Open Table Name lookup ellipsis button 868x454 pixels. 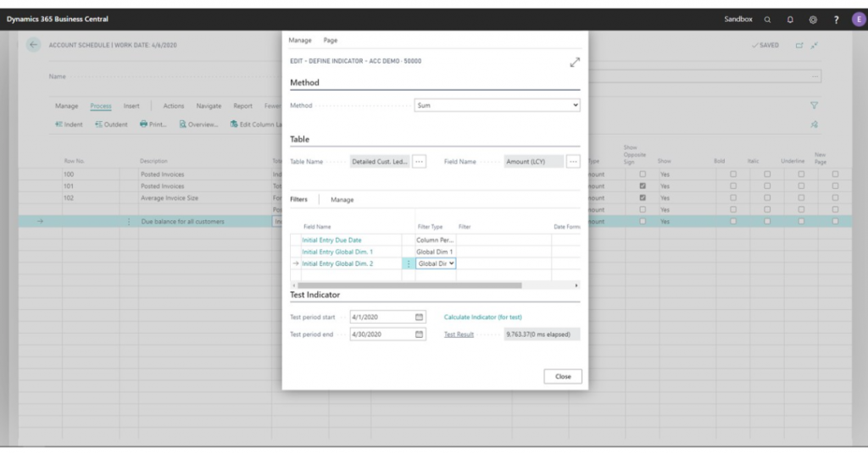(x=419, y=161)
